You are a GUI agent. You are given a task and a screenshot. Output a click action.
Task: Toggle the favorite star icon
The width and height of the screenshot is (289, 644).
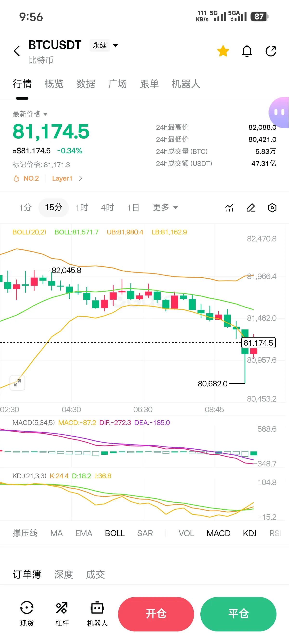(x=223, y=51)
